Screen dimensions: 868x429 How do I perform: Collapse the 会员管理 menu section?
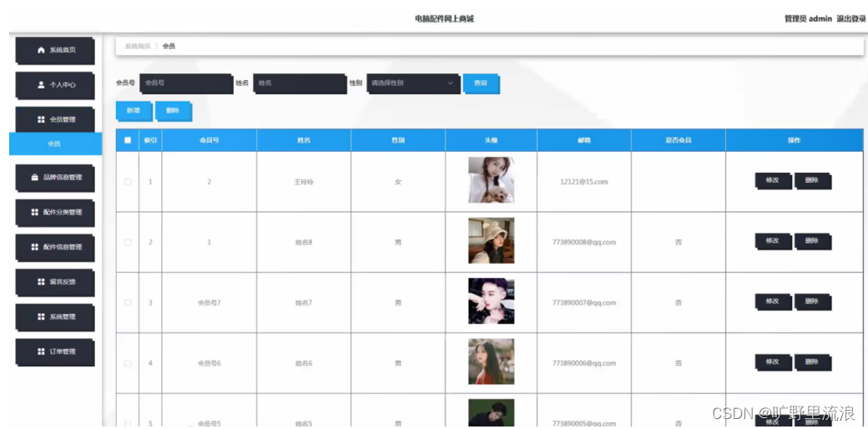[55, 120]
